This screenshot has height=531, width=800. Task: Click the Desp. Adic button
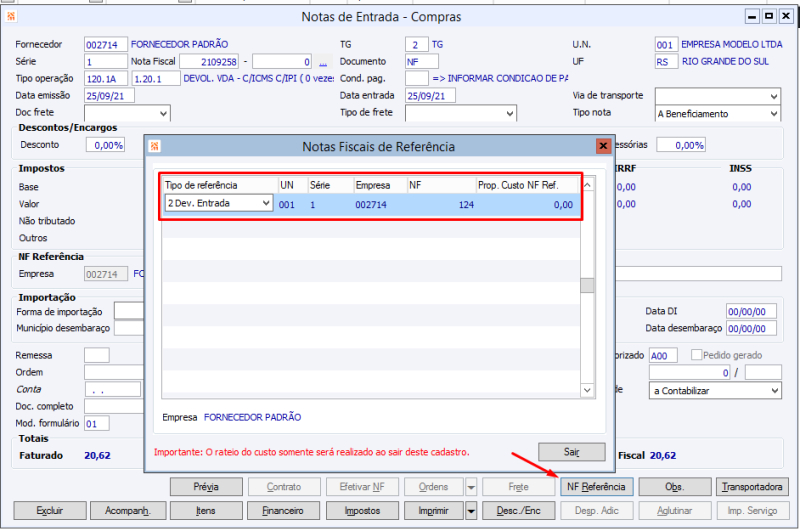[x=596, y=511]
